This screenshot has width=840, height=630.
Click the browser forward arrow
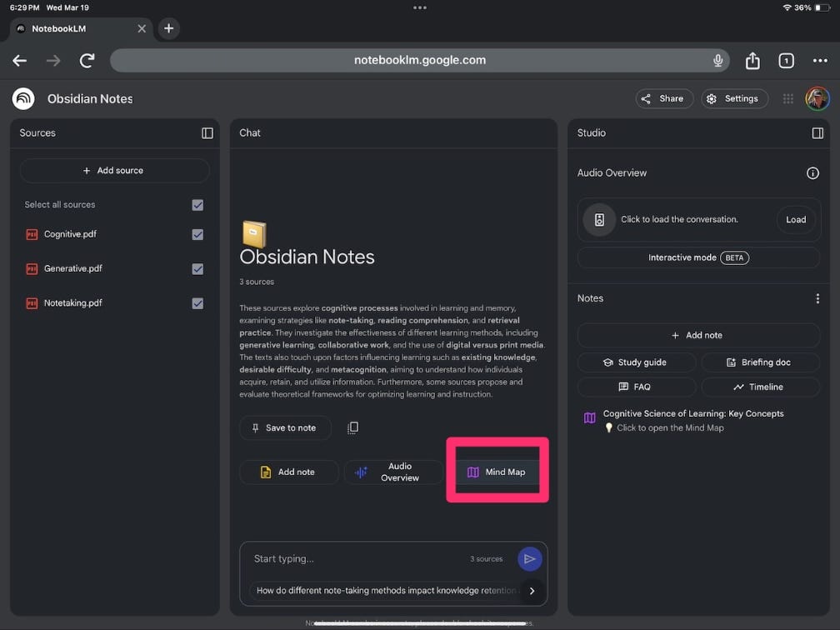tap(53, 61)
